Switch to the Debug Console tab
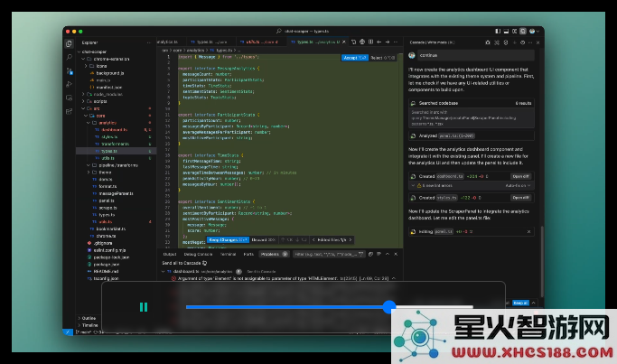Screen dimensions: 617x364 point(198,254)
